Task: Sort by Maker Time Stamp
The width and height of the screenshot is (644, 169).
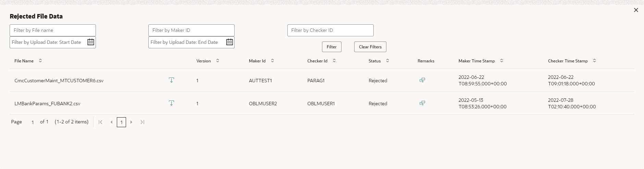Action: tap(501, 61)
